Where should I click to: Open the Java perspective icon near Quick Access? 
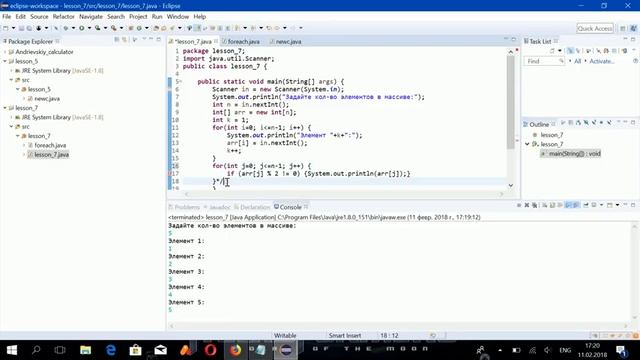[x=633, y=28]
